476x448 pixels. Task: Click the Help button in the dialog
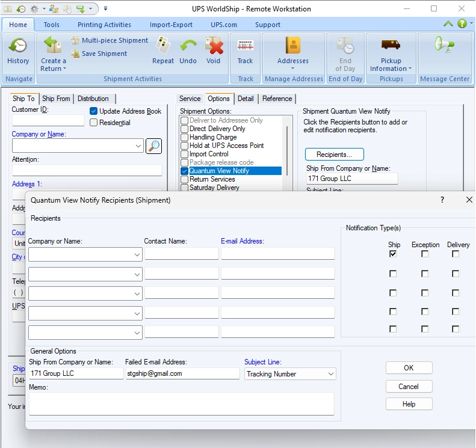409,404
